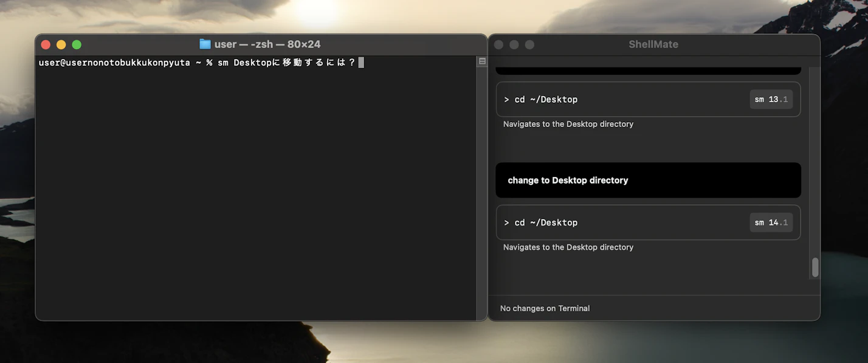Viewport: 868px width, 363px height.
Task: Click the partially visible card atop ShellMate
Action: (x=648, y=69)
